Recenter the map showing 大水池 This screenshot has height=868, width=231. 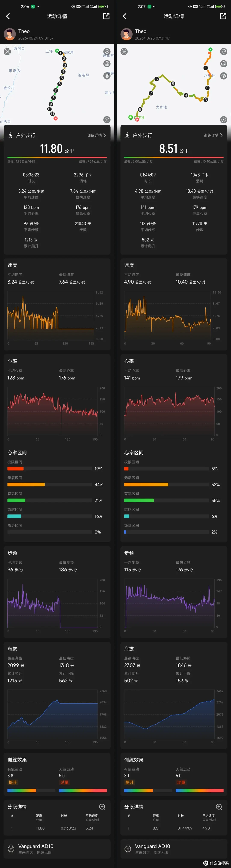click(x=124, y=52)
